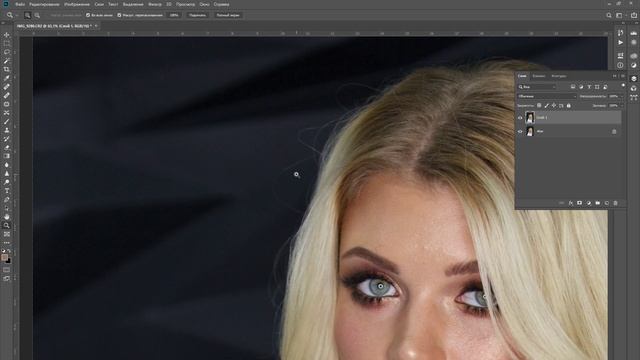
Task: Toggle lock all padlock in Layers panel
Action: (x=569, y=106)
